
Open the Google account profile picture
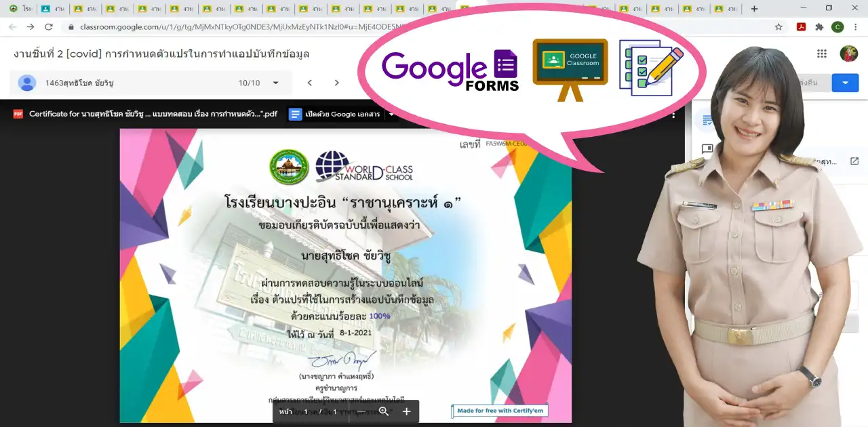coord(848,54)
